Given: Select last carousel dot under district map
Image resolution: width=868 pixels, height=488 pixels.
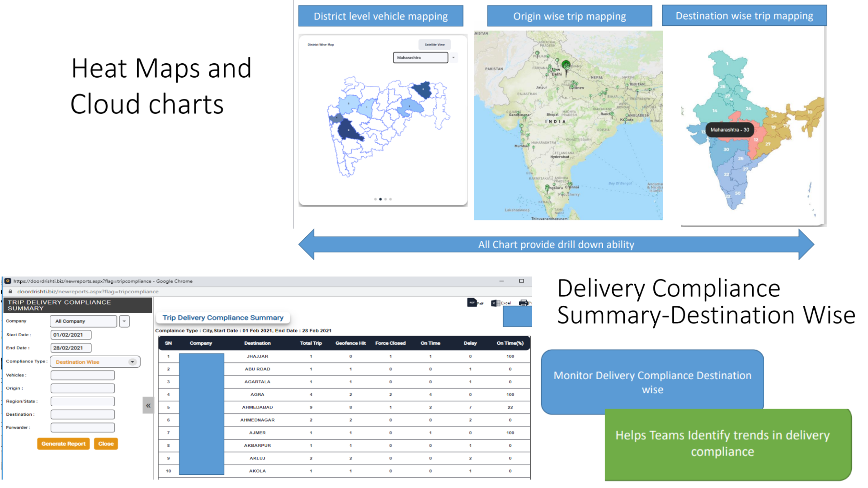Looking at the screenshot, I should 391,199.
